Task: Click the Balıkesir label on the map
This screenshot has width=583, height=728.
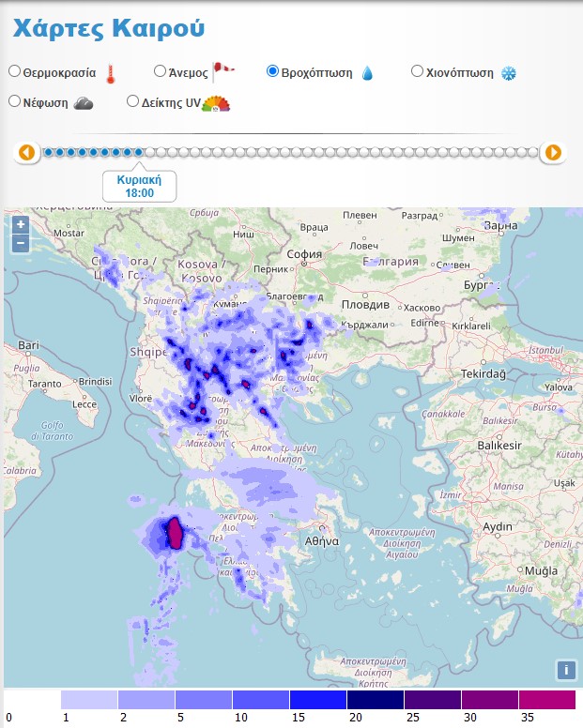Action: click(499, 446)
